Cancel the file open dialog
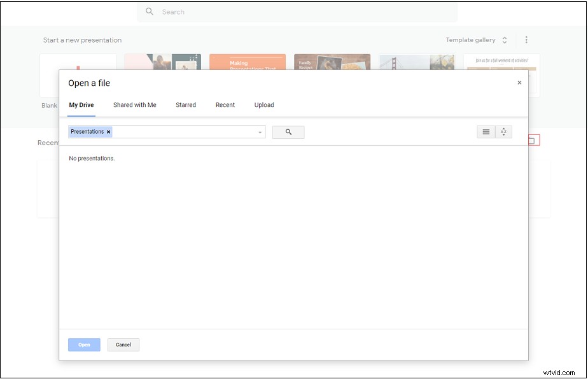This screenshot has height=379, width=588. coord(123,345)
